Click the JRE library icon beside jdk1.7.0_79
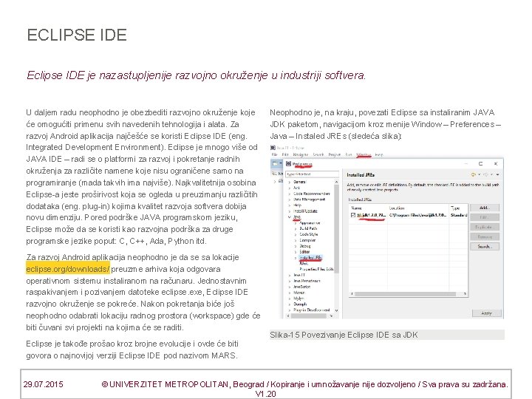The width and height of the screenshot is (532, 399). coord(359,215)
